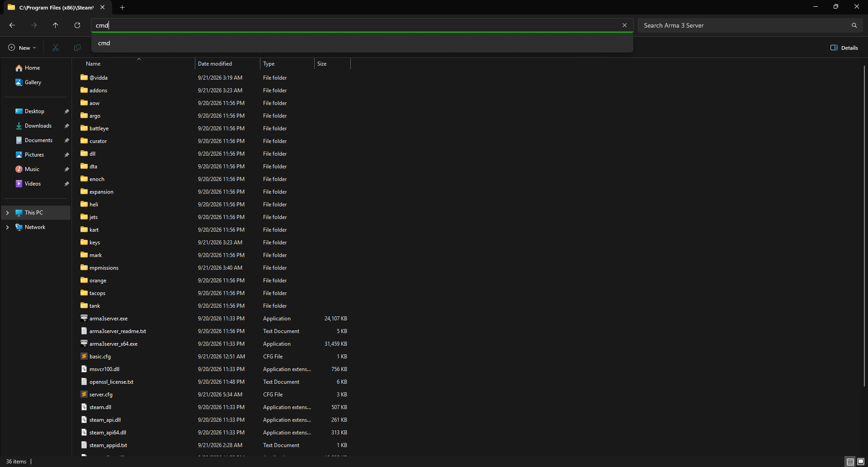This screenshot has height=467, width=868.
Task: Select the enoch folder name
Action: (x=97, y=179)
